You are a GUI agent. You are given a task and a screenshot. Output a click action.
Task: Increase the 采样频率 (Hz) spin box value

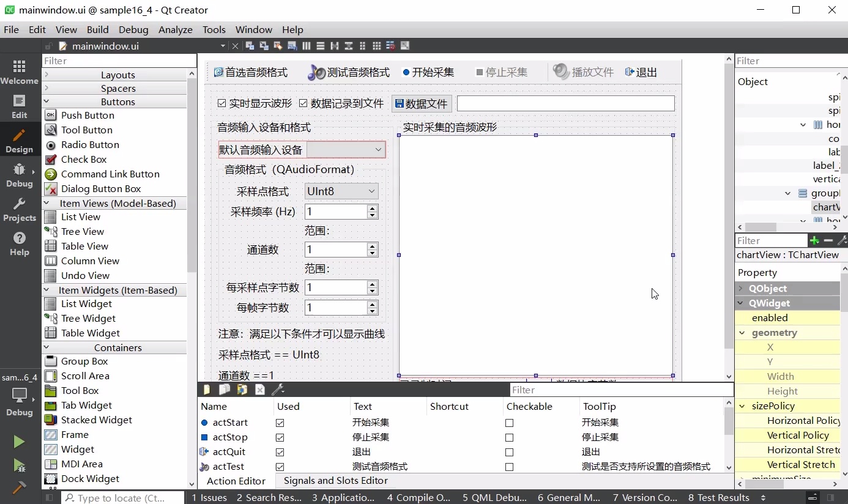tap(373, 208)
